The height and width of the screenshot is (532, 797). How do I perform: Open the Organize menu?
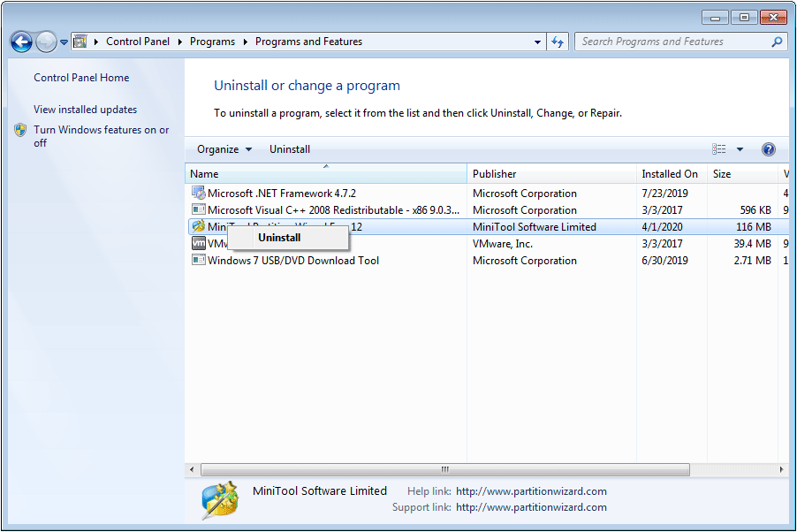[x=224, y=149]
